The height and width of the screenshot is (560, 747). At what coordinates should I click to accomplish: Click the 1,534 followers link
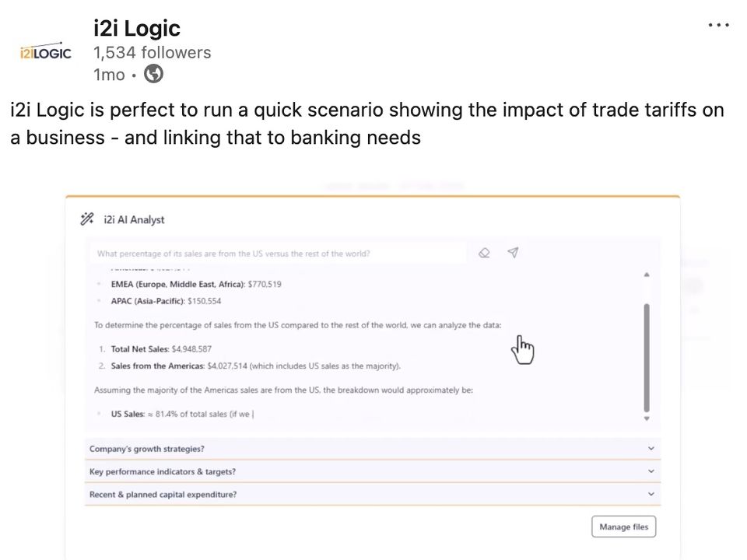point(152,52)
